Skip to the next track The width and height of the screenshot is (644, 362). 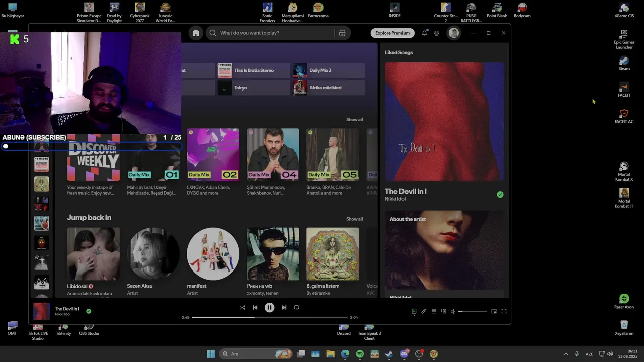click(284, 307)
